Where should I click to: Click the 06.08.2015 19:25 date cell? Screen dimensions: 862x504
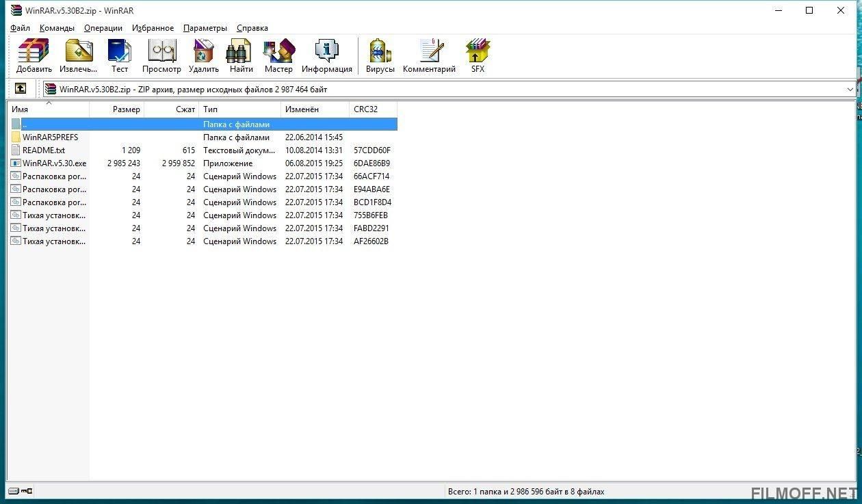point(313,163)
